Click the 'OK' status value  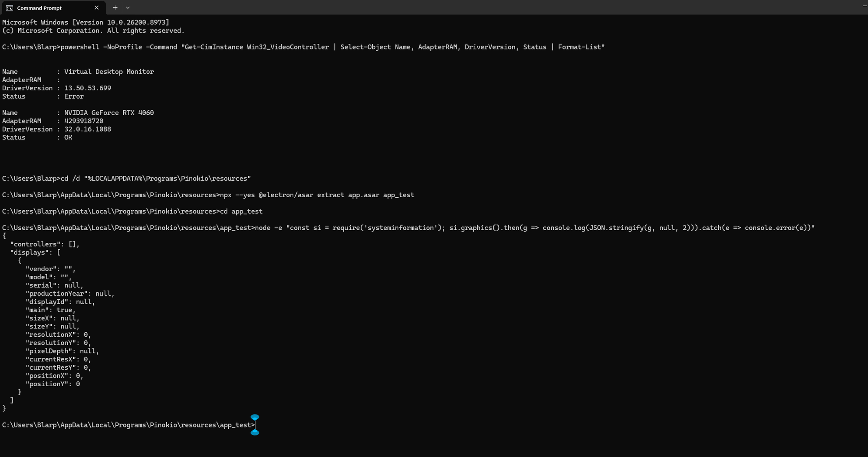(x=68, y=138)
